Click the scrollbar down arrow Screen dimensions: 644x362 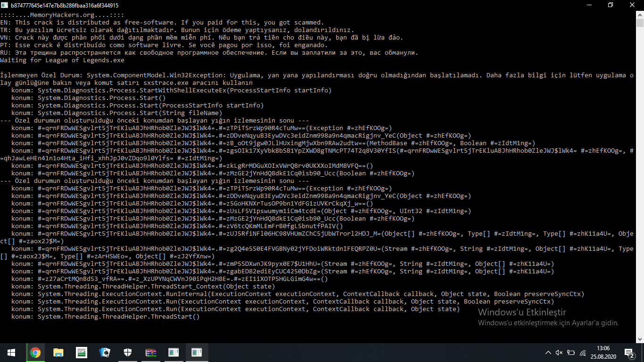pos(640,339)
